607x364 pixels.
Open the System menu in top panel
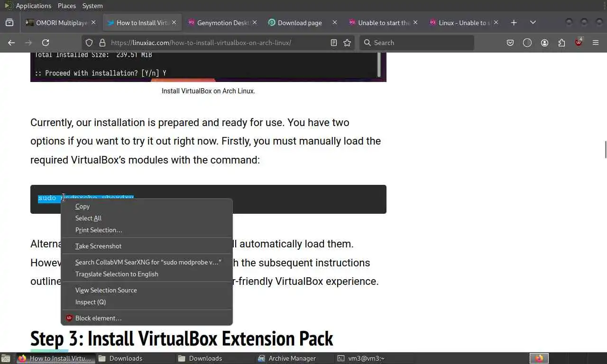(x=92, y=6)
